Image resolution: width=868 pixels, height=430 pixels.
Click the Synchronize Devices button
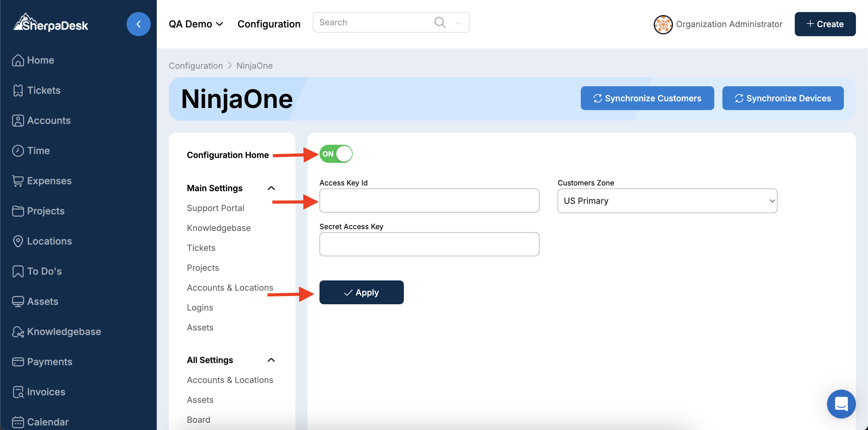coord(783,98)
